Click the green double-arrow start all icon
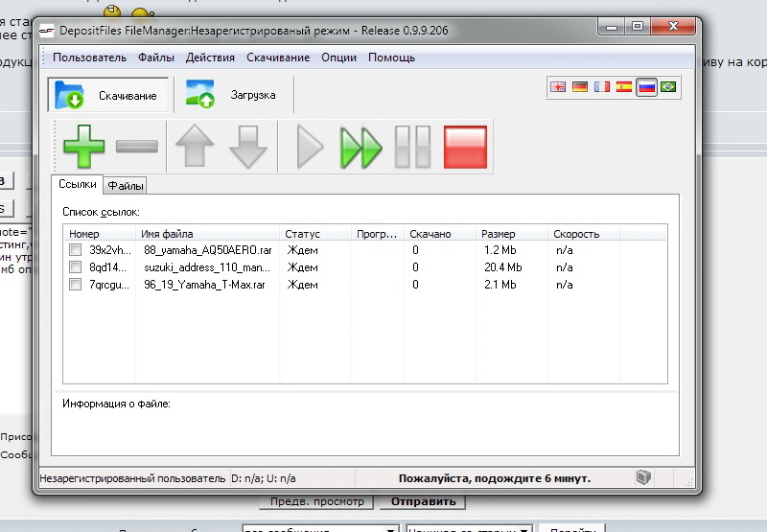Screen dimensions: 767x532 (x=361, y=147)
